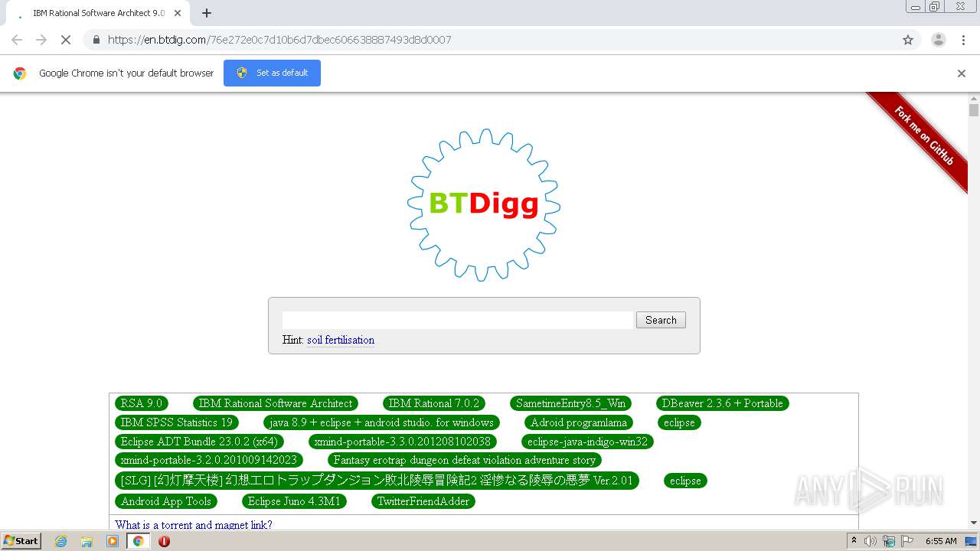Open the eclipse tag beside Adroid programlama
This screenshot has height=551, width=980.
click(x=679, y=422)
